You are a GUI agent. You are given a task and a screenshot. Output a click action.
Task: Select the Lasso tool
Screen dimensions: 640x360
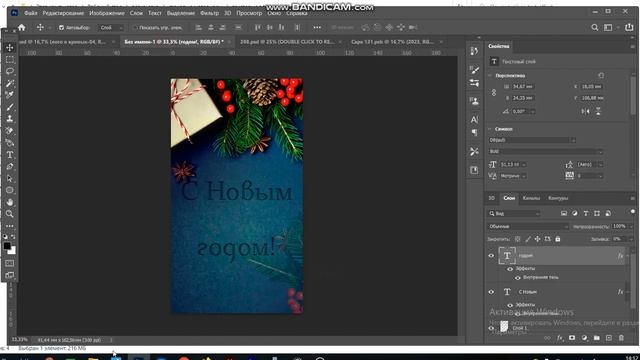point(10,71)
